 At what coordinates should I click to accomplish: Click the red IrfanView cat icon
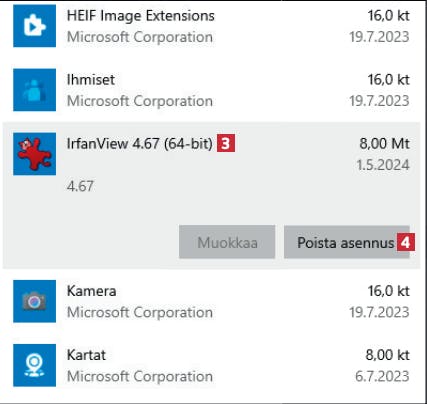click(35, 154)
